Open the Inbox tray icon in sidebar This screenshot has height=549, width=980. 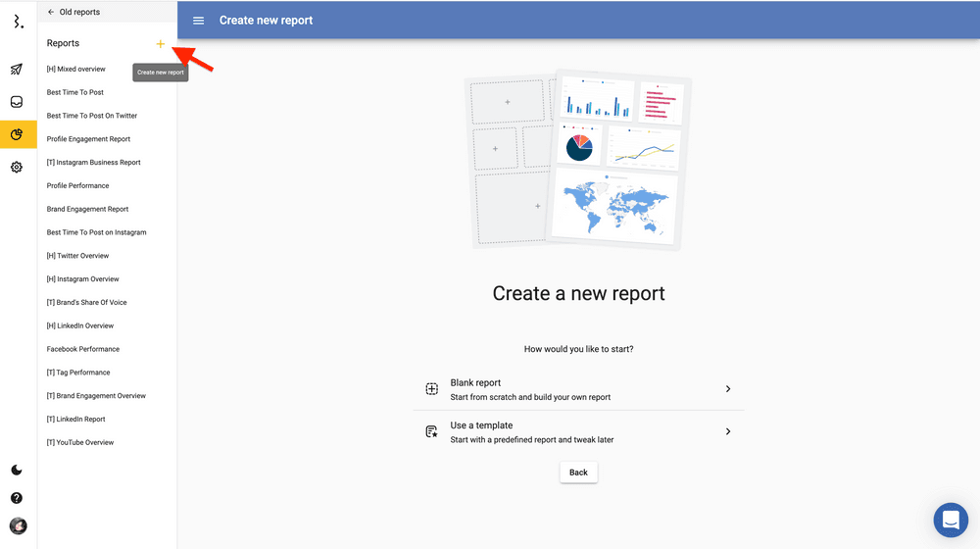pos(17,102)
